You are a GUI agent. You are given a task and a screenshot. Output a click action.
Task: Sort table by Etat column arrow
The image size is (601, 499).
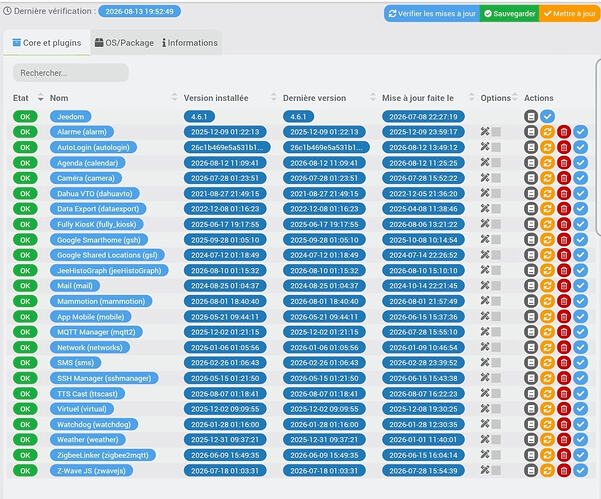(40, 98)
